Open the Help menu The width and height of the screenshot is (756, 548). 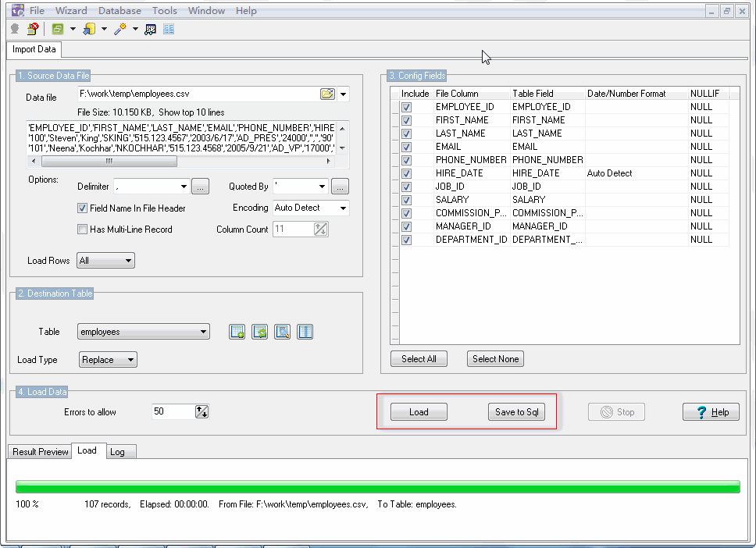[x=246, y=11]
